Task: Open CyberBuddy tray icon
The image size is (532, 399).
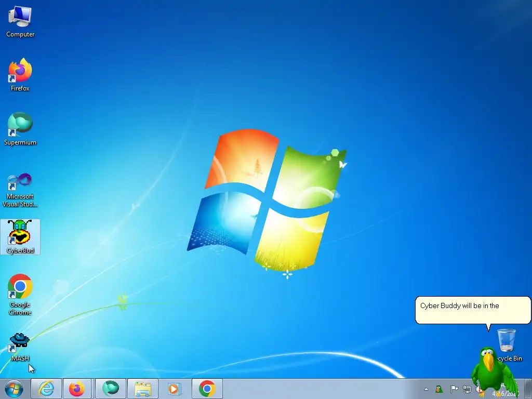Action: coord(439,389)
